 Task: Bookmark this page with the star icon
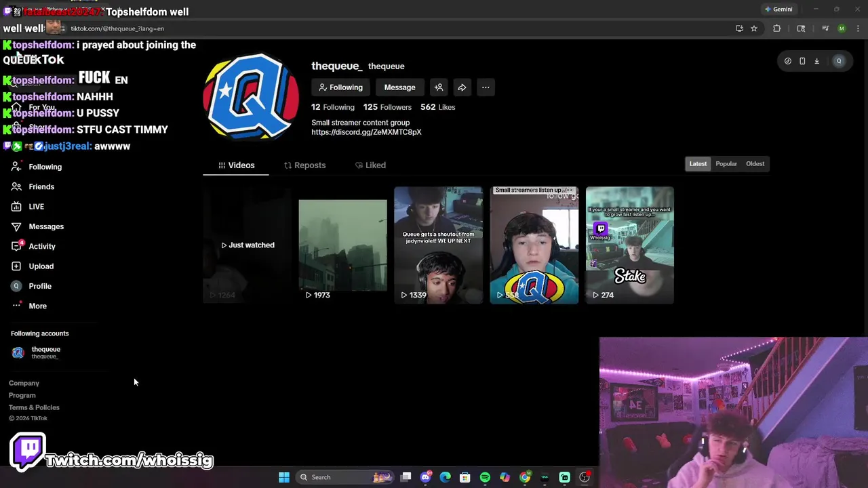(753, 28)
